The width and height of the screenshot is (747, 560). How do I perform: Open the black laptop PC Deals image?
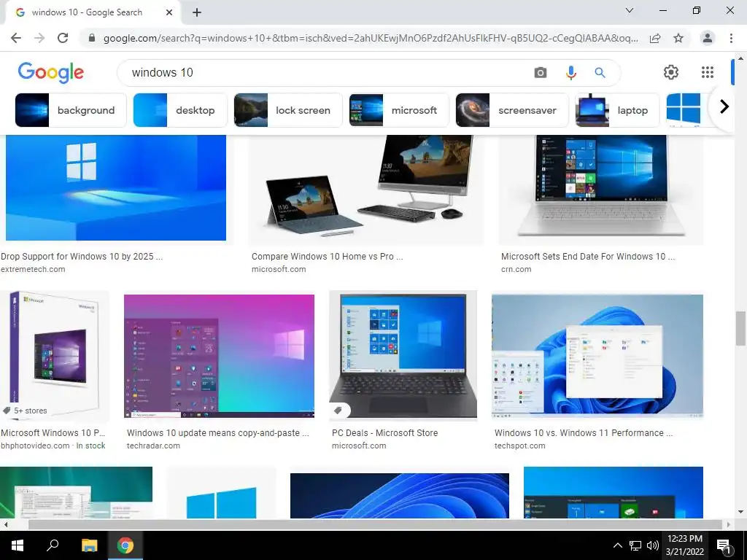click(x=403, y=356)
